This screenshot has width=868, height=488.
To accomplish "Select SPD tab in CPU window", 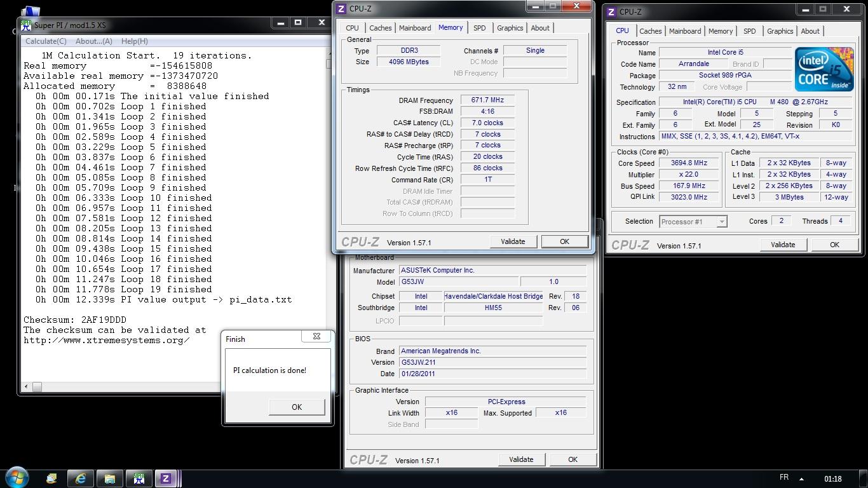I will click(x=750, y=31).
